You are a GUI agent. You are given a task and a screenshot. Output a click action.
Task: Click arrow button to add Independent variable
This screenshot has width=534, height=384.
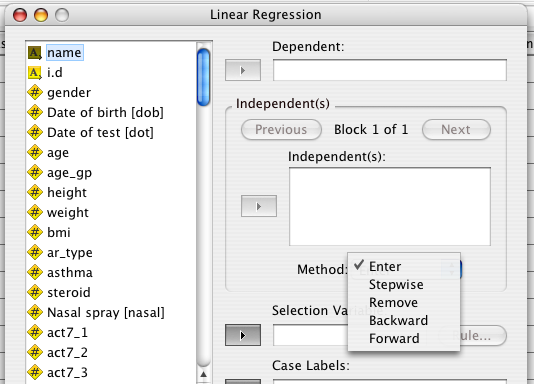point(259,206)
